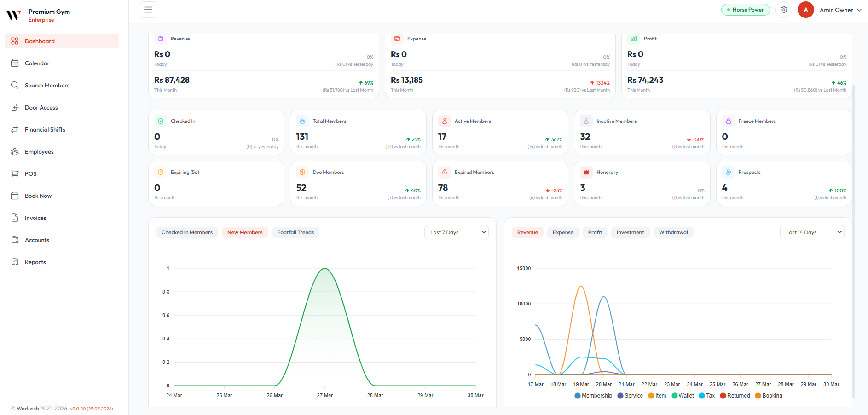Click the Revenue card icon
This screenshot has width=868, height=415.
coord(161,39)
